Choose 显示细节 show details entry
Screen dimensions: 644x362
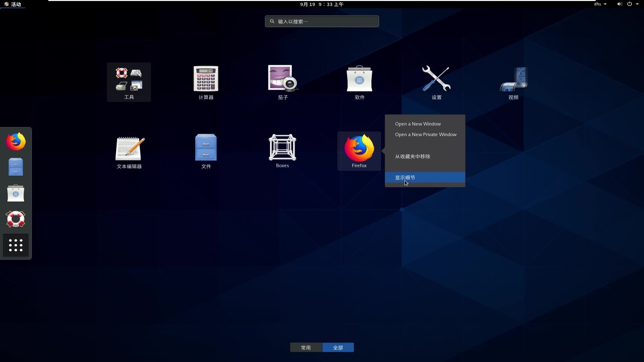(425, 177)
